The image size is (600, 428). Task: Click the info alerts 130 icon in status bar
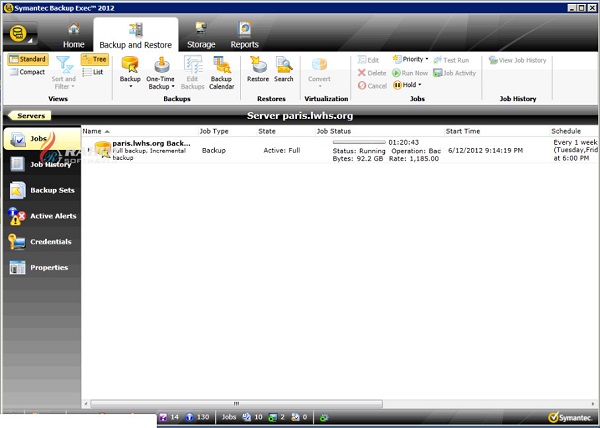(189, 417)
